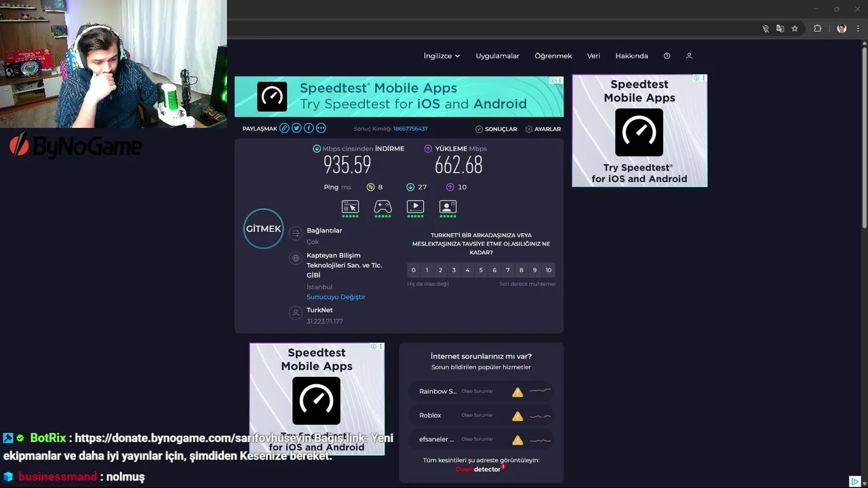Open the help question mark icon in navigation
868x488 pixels.
click(667, 56)
